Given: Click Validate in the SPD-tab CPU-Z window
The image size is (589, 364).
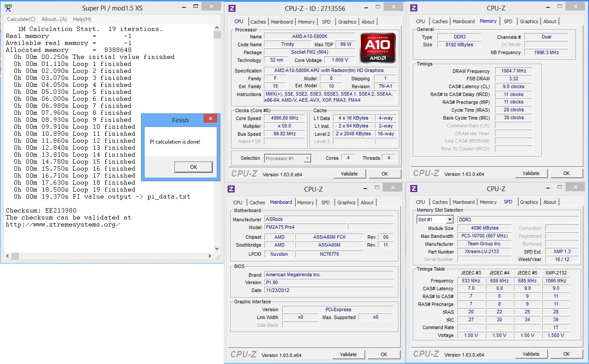Looking at the screenshot, I should coord(531,354).
